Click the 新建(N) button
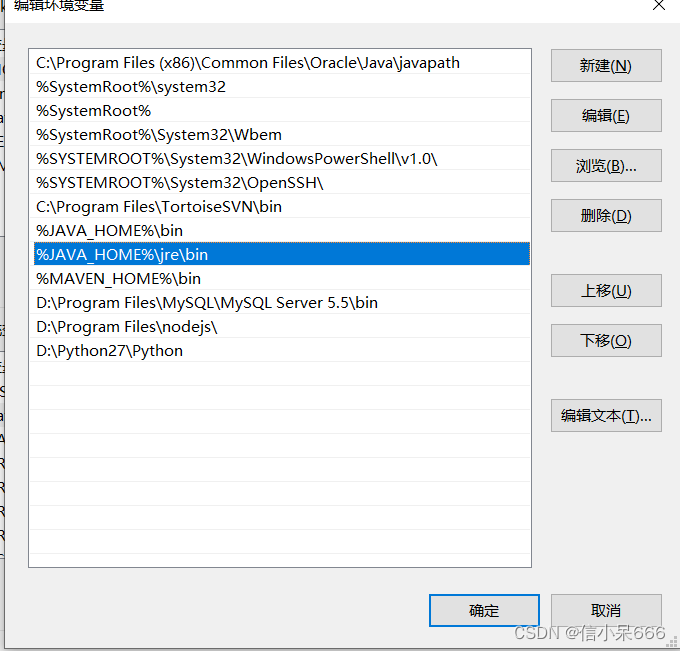680x651 pixels. 606,65
